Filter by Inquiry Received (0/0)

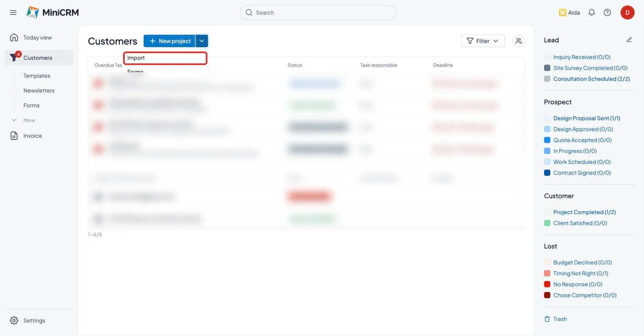[582, 57]
